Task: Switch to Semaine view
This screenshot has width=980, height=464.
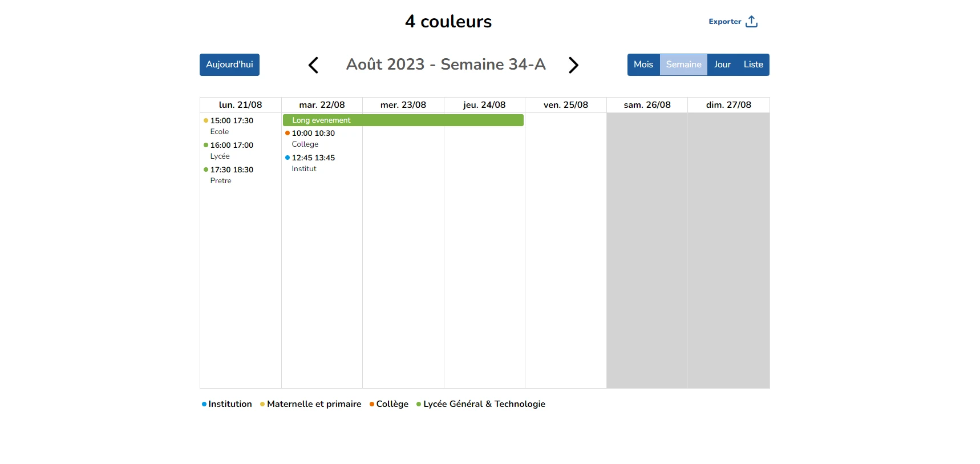Action: click(683, 64)
